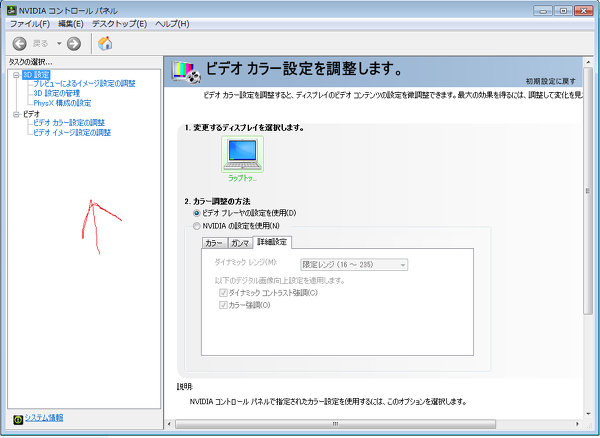The image size is (600, 438).
Task: Collapse the ビデオ tree node
Action: pyautogui.click(x=16, y=114)
